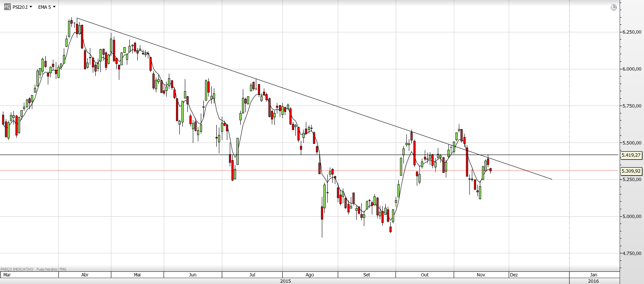The width and height of the screenshot is (644, 284).
Task: Click the 5.250,00 price axis label
Action: [632, 179]
